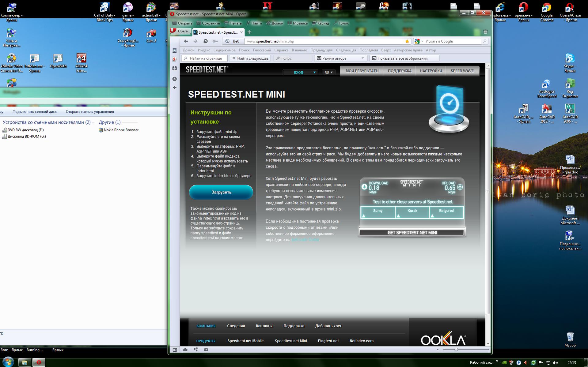Open the 'МОИ РЕЗУЛЬТАТЫ' tab
588x367 pixels.
tap(362, 71)
